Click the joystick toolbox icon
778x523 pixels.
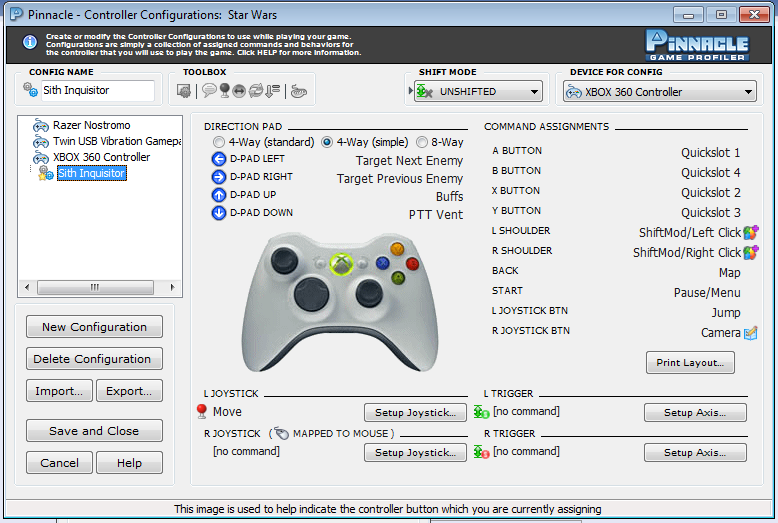tap(224, 91)
